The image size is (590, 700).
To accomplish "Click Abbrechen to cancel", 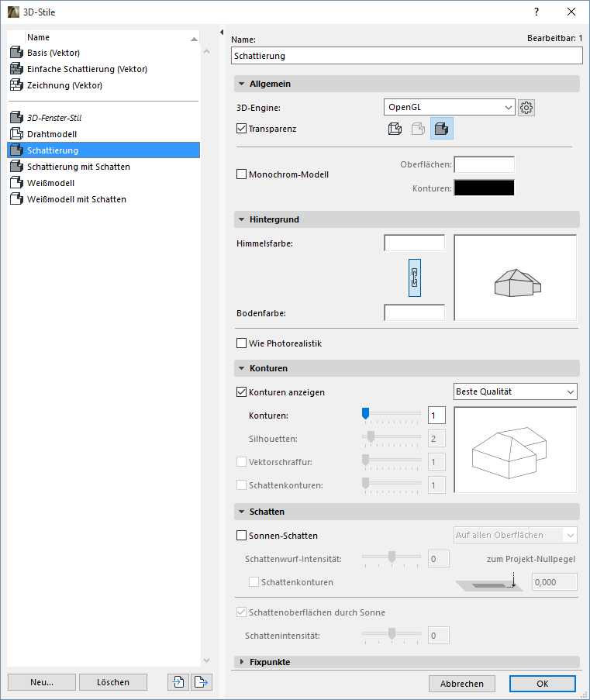I will pyautogui.click(x=462, y=684).
